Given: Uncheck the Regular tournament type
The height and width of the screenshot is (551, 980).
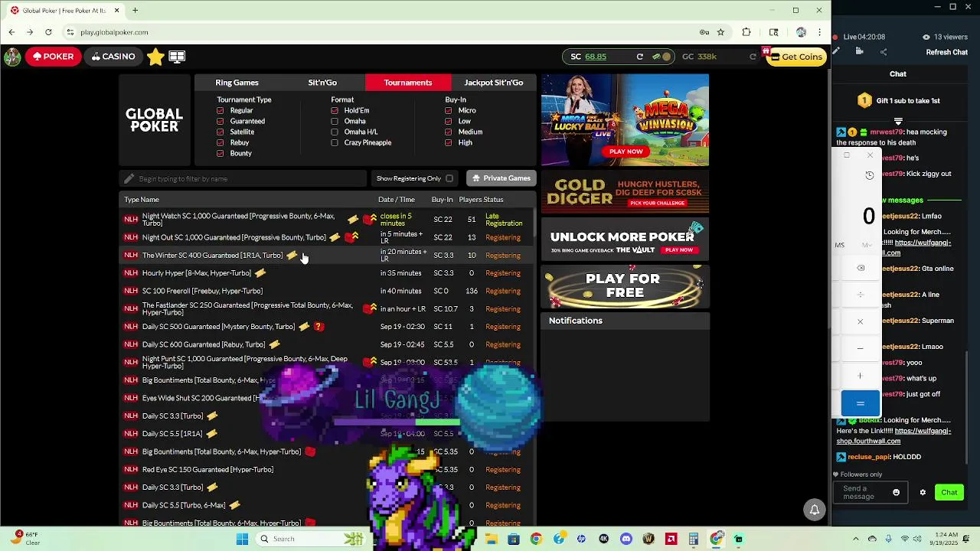Looking at the screenshot, I should [220, 110].
